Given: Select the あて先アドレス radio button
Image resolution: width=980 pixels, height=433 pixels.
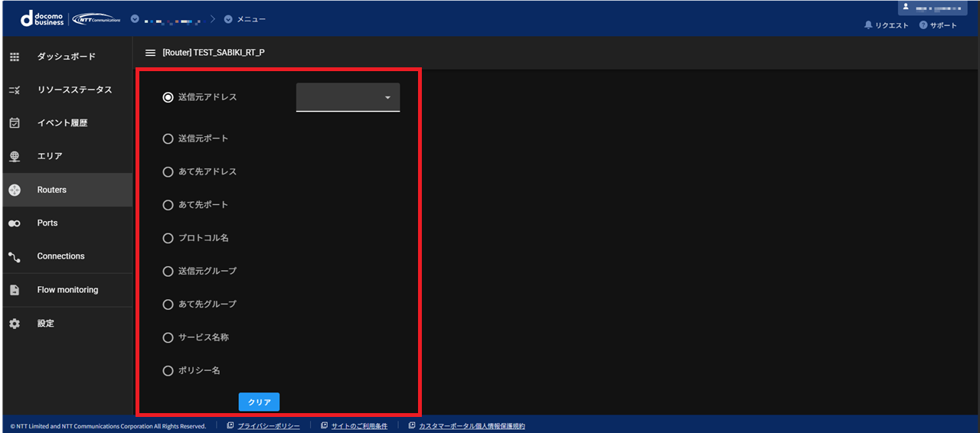Looking at the screenshot, I should [168, 172].
